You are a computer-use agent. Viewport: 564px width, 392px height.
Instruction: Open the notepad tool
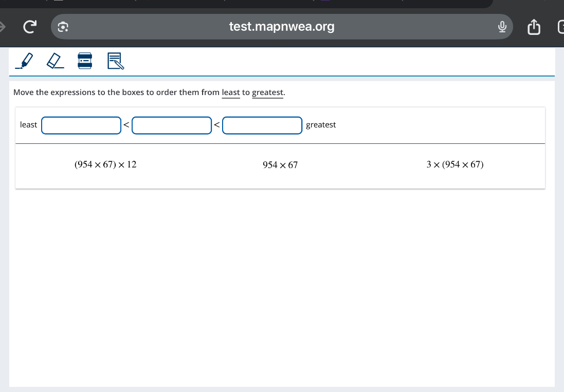[x=116, y=61]
